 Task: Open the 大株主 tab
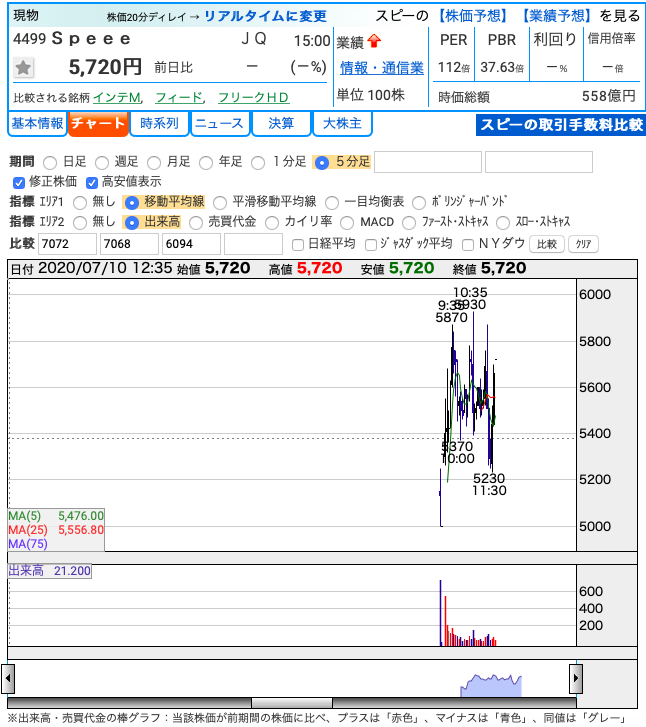(x=342, y=124)
